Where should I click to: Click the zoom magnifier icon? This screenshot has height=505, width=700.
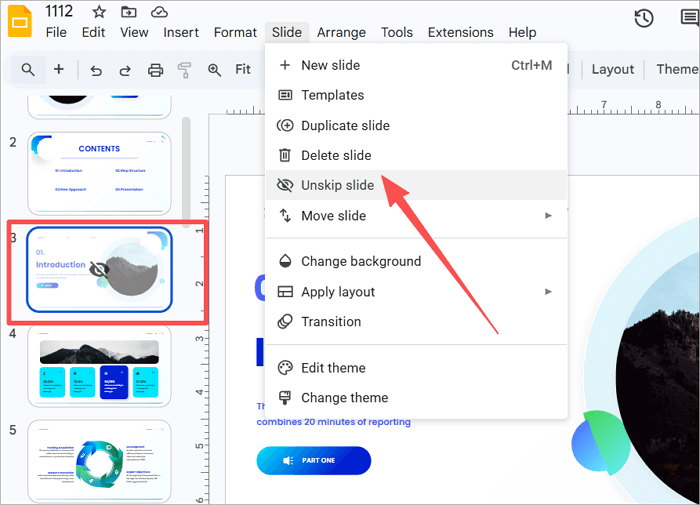214,70
